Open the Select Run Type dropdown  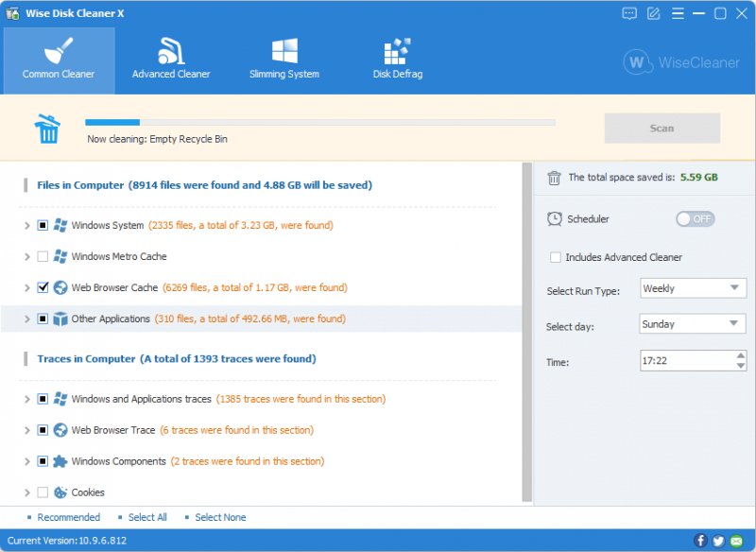coord(693,288)
